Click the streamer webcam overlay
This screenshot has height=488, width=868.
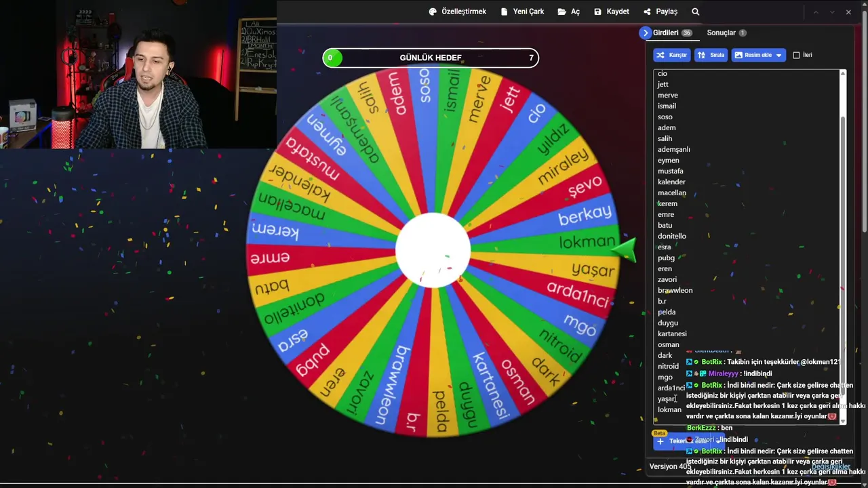pyautogui.click(x=138, y=75)
